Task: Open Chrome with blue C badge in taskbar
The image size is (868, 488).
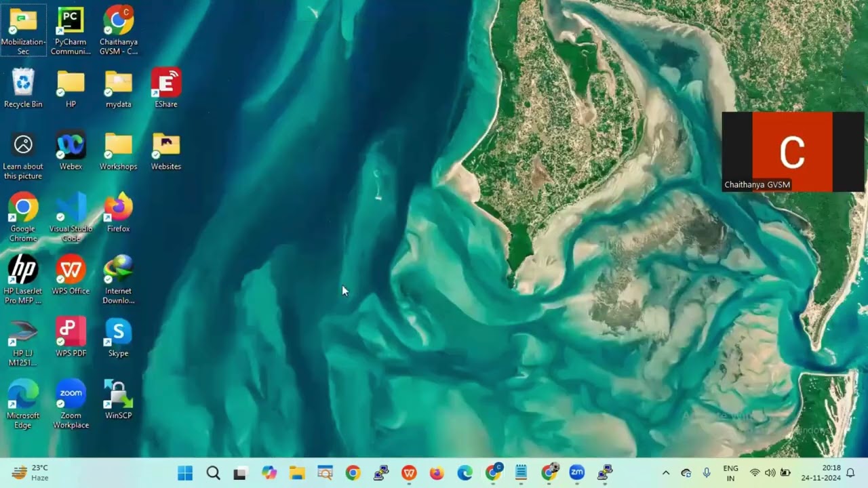Action: (x=493, y=473)
